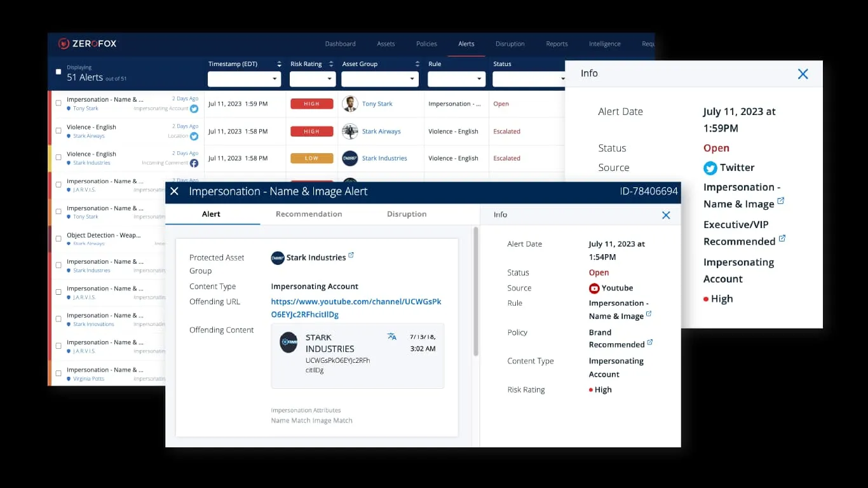Click the Facebook icon beside 'Incoming Comment'
Screen dimensions: 868x488
click(x=194, y=163)
